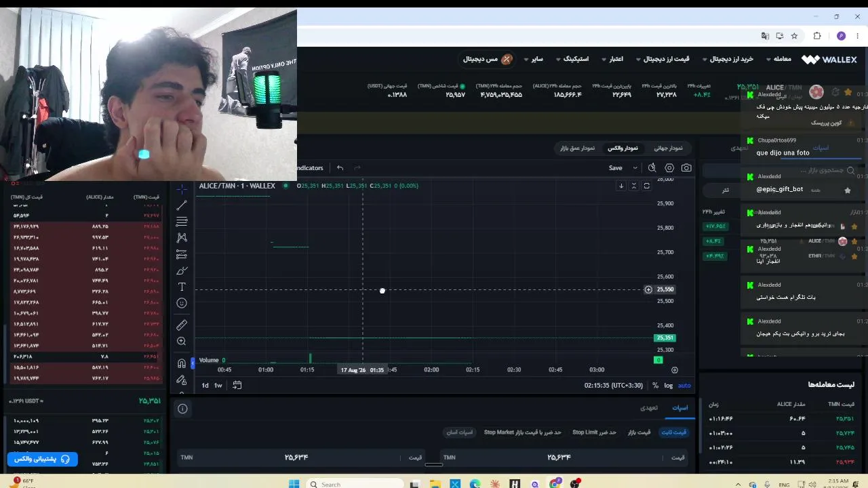This screenshot has height=488, width=868.
Task: Click the order form info icon
Action: 182,409
